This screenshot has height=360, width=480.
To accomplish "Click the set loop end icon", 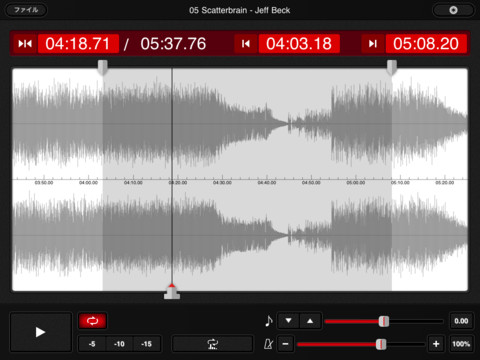I will click(x=372, y=44).
